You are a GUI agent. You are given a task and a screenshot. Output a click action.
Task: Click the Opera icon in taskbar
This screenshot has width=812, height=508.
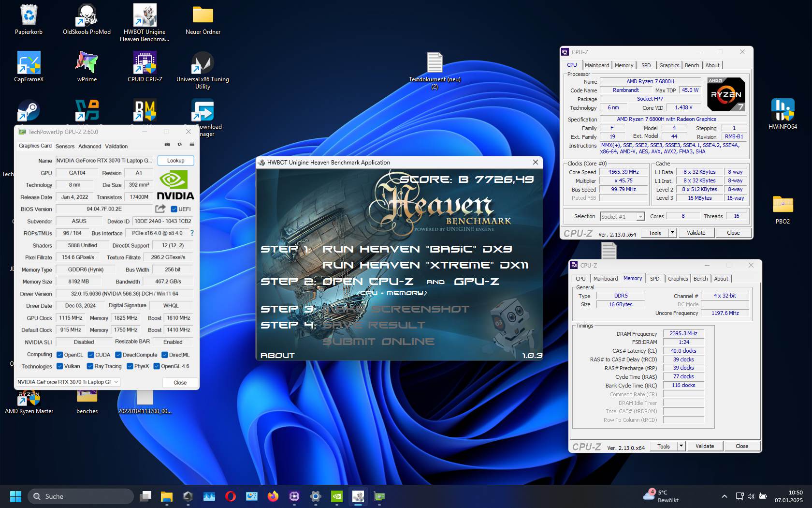(231, 496)
